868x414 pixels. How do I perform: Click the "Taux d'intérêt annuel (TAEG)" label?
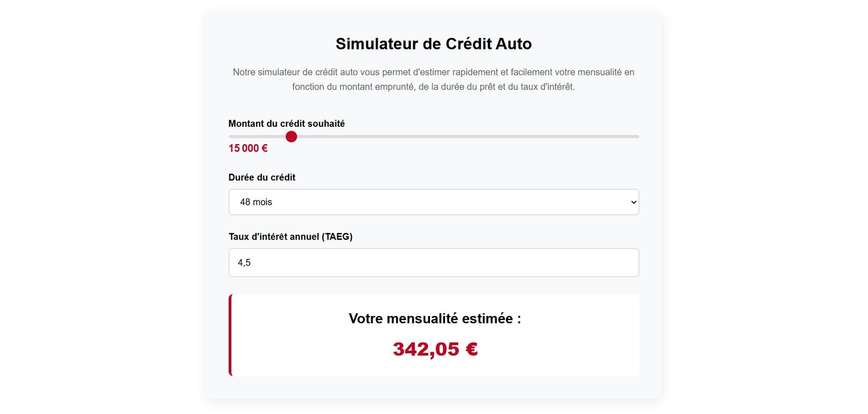[x=290, y=237]
